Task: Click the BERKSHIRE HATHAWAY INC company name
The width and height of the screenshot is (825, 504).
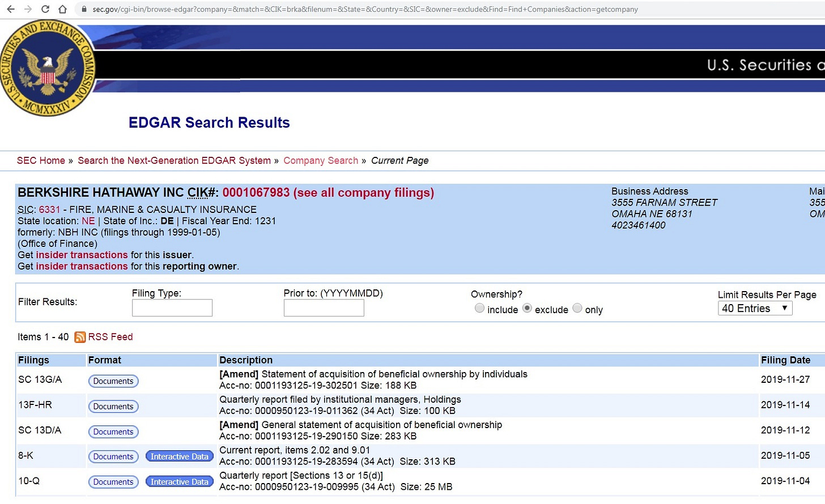Action: pyautogui.click(x=101, y=193)
